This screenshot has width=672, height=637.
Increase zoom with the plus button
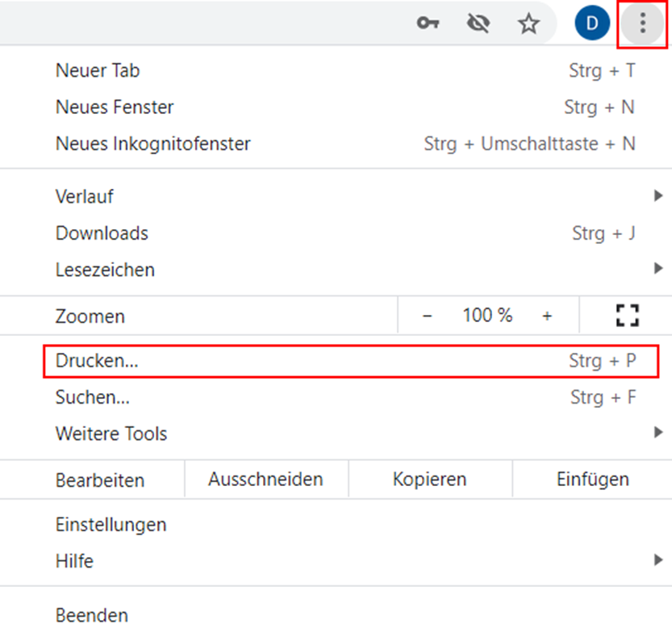coord(547,316)
